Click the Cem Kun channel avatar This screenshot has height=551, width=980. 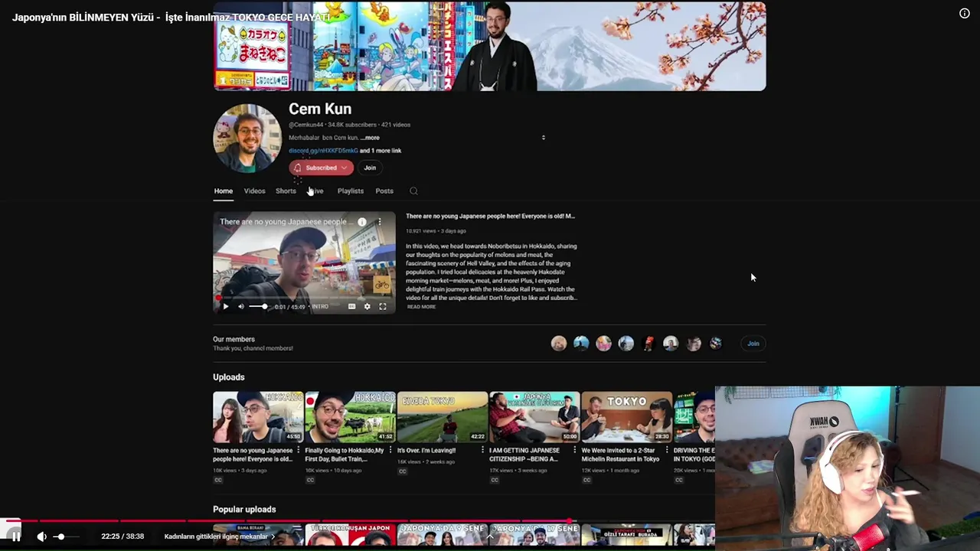[247, 138]
